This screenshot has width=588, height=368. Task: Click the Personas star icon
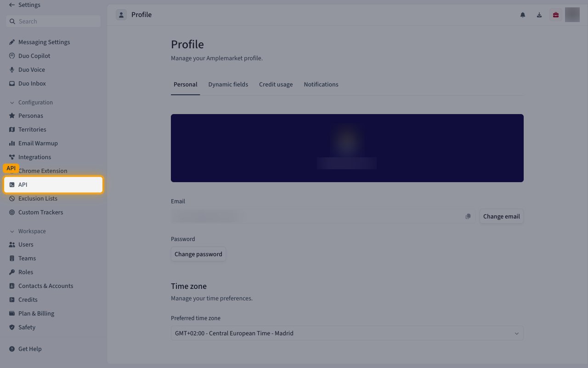coord(12,115)
